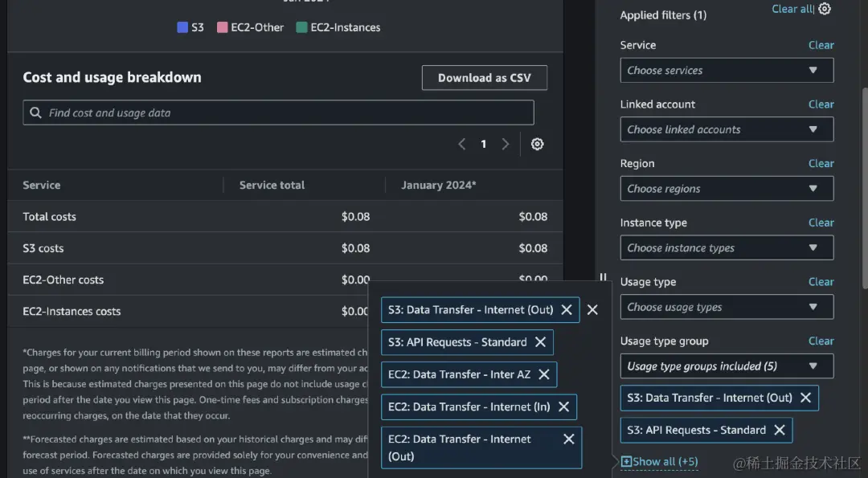Remove S3: Data Transfer - Internet (Out) sidebar chip
The width and height of the screenshot is (868, 478).
(805, 398)
